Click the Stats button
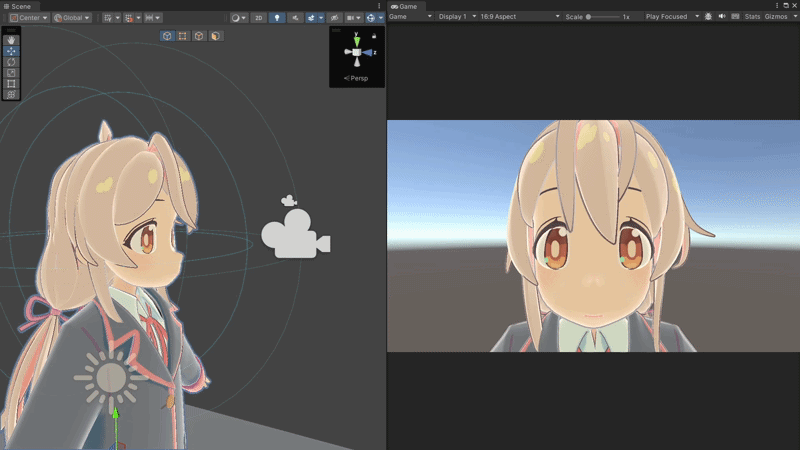 (x=752, y=16)
